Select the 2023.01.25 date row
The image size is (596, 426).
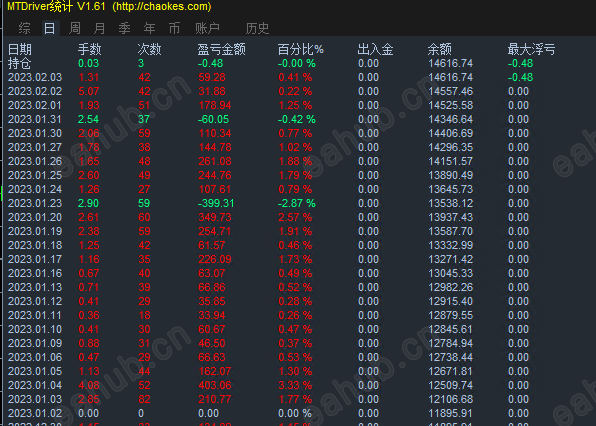pos(35,176)
